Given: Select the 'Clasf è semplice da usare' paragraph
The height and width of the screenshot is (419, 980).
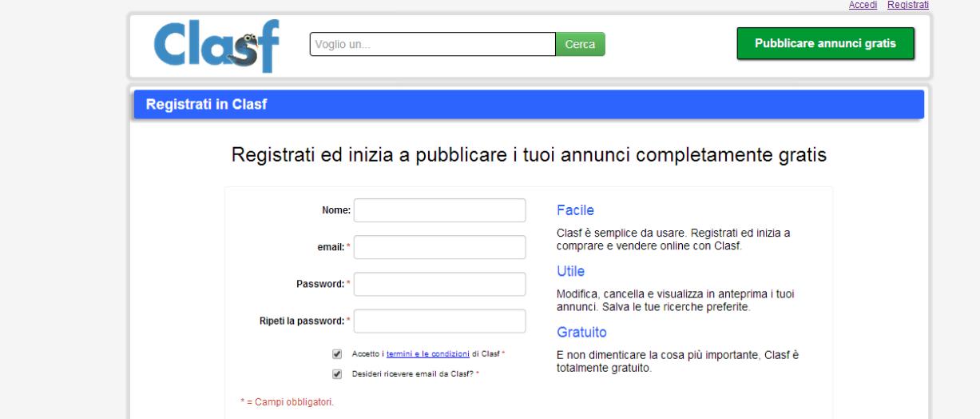Looking at the screenshot, I should [x=673, y=239].
